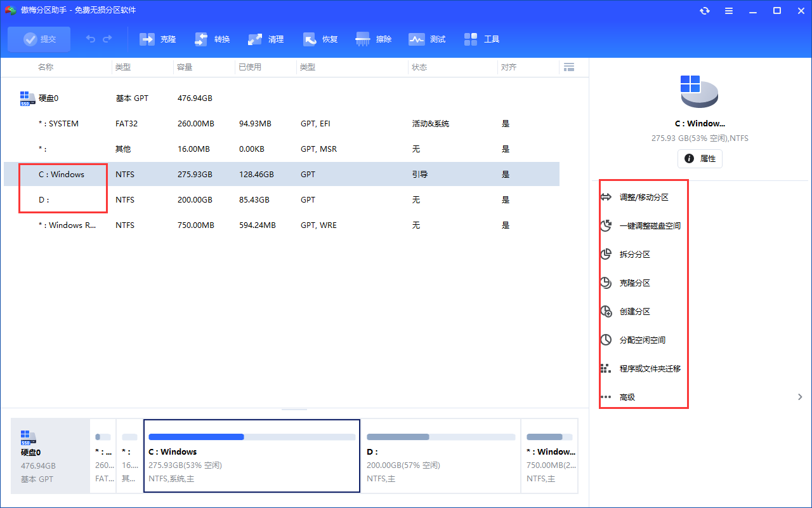
Task: Select 创建分区 create partition
Action: pos(635,312)
